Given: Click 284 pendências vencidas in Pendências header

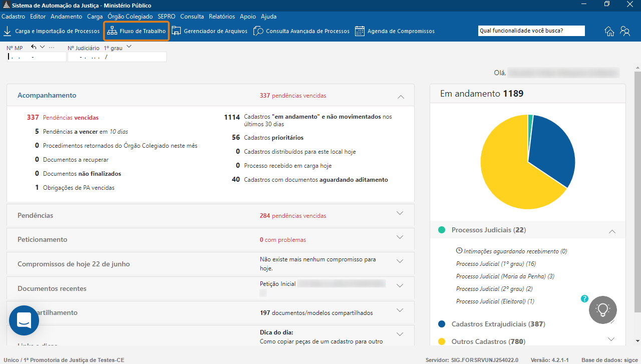Looking at the screenshot, I should click(x=293, y=216).
